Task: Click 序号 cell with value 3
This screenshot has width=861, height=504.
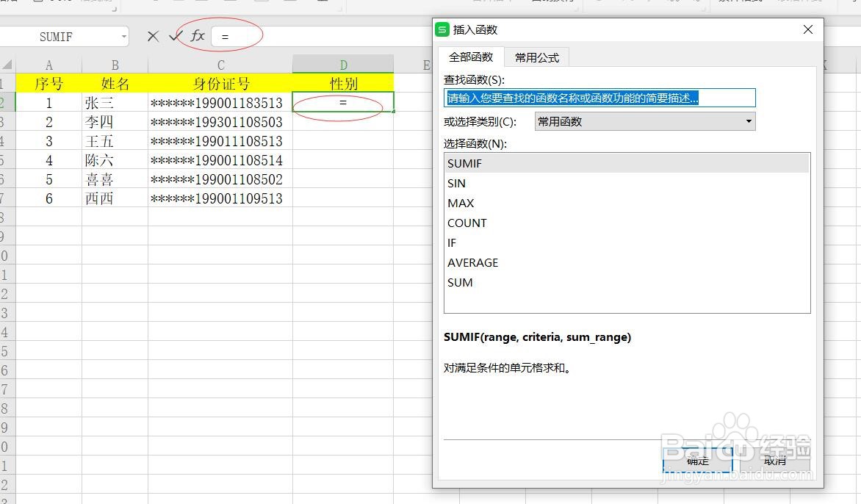Action: pos(49,140)
